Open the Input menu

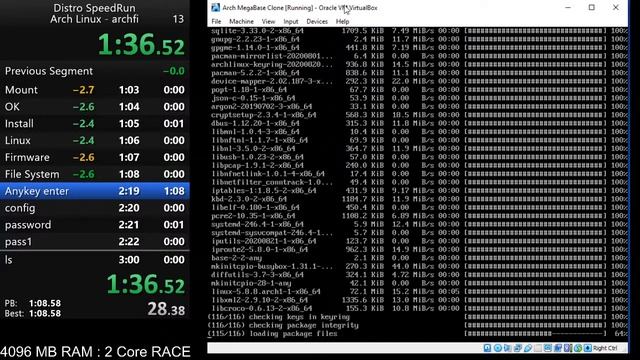pyautogui.click(x=291, y=21)
